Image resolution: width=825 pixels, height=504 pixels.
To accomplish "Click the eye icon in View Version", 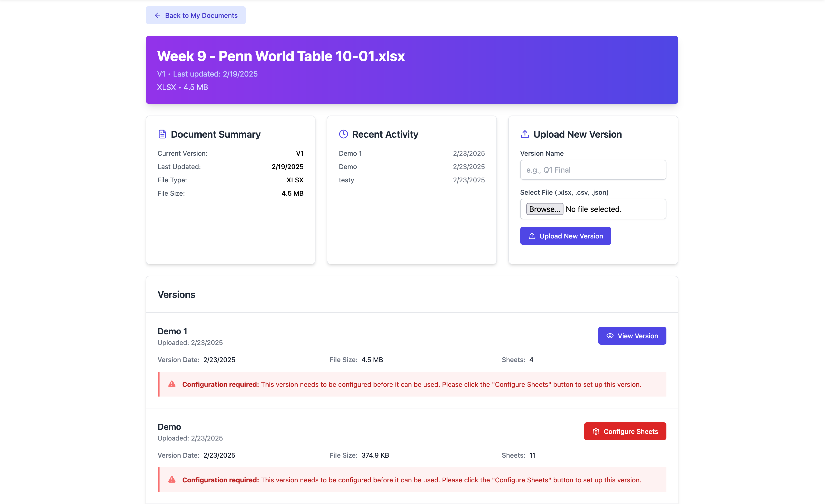I will tap(610, 336).
